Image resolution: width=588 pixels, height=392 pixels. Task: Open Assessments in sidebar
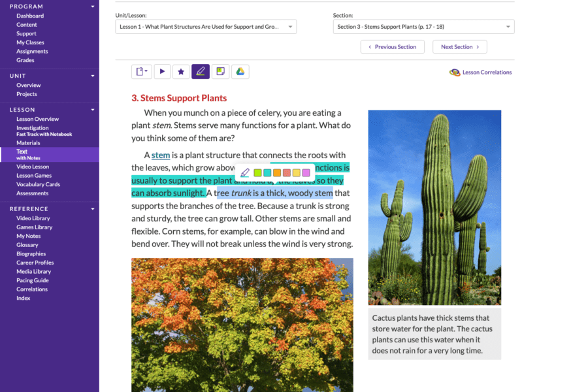click(32, 193)
